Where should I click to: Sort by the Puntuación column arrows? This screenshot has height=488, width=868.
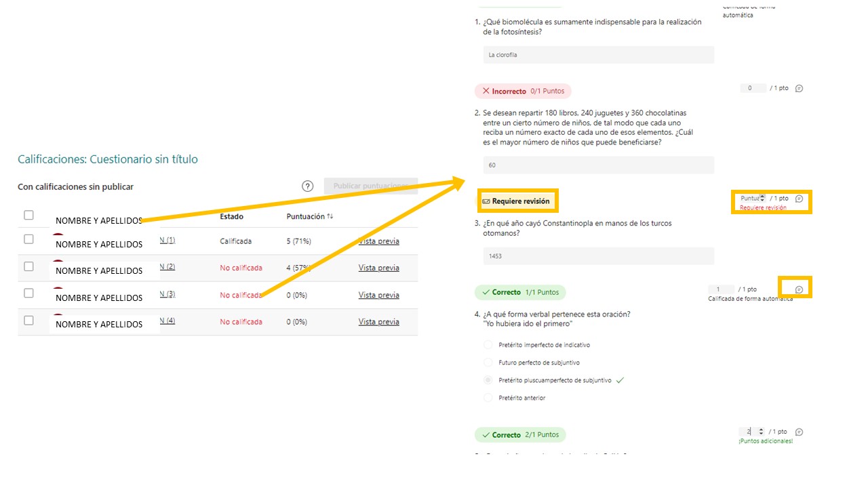point(330,217)
